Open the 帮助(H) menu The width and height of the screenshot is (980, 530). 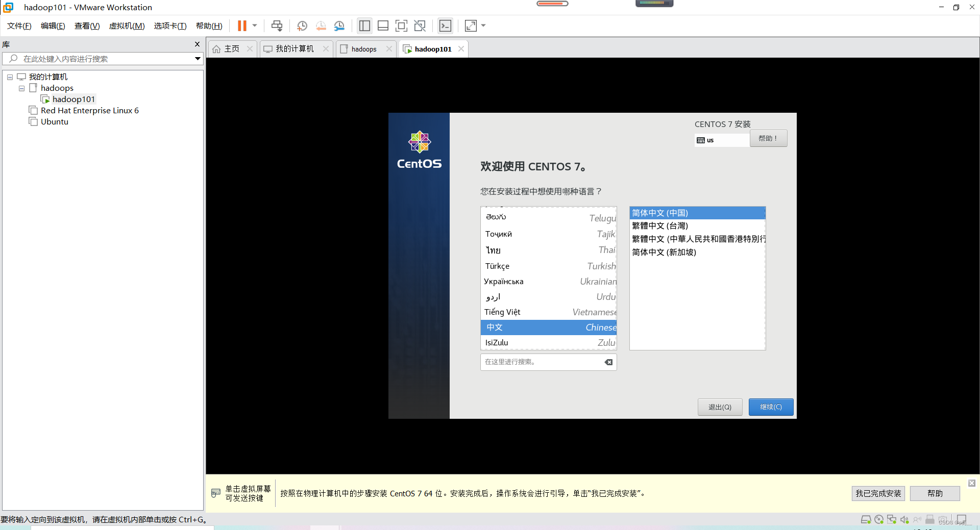click(x=209, y=26)
